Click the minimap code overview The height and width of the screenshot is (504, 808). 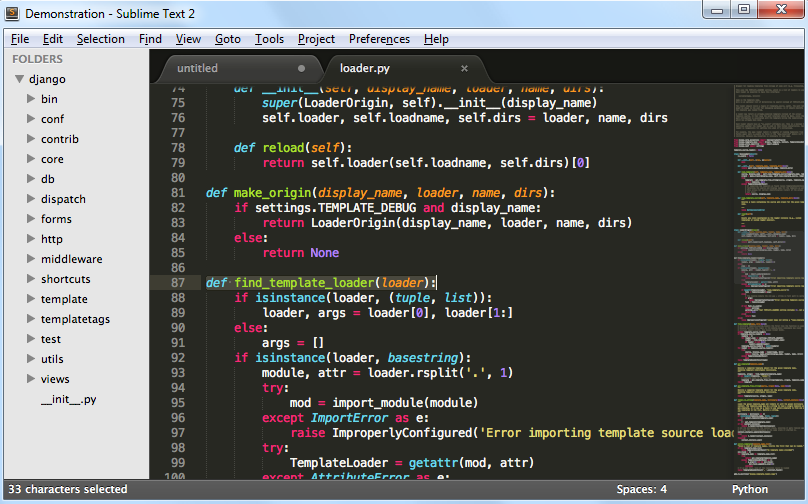click(768, 281)
